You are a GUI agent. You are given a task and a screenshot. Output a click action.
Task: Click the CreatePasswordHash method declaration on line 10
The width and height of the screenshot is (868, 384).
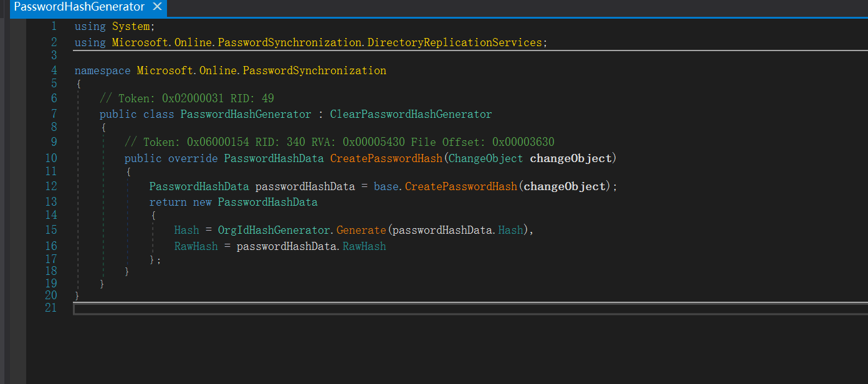tap(386, 159)
